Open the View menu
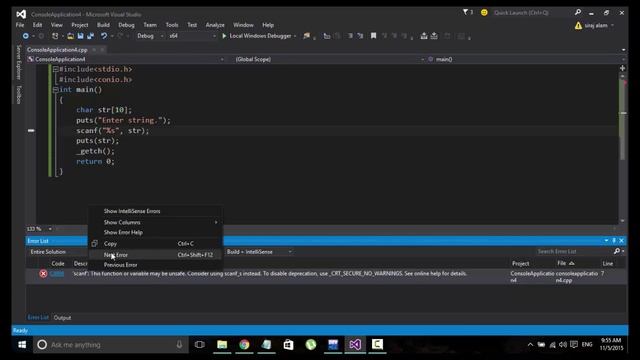 tap(56, 25)
